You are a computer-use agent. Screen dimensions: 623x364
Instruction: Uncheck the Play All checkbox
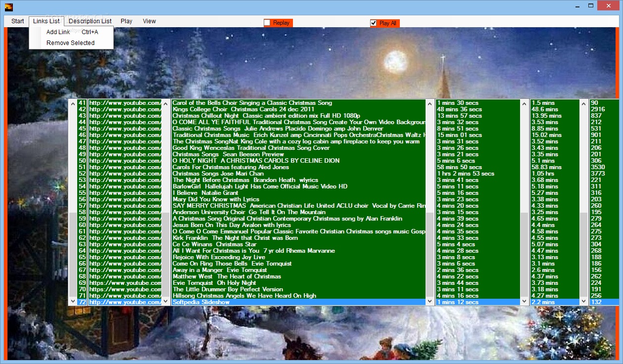tap(374, 23)
